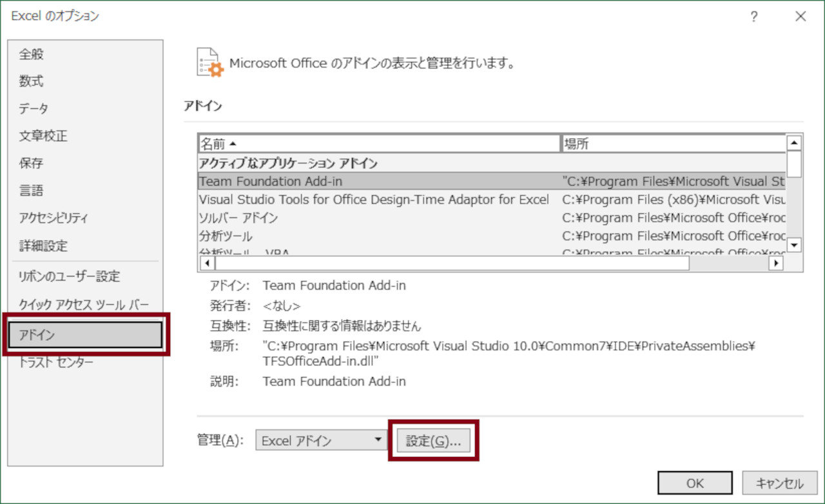Confirm with the OK button

click(x=695, y=483)
